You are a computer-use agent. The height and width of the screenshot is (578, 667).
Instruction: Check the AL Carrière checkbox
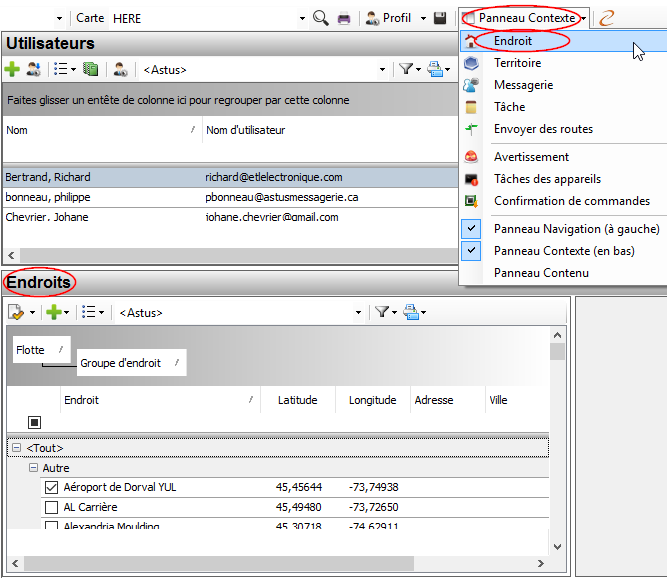pos(52,508)
